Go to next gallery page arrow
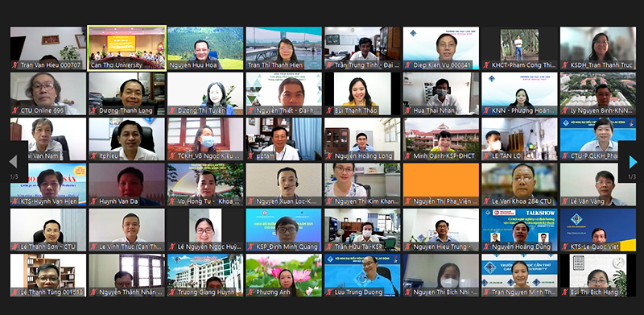 point(633,162)
